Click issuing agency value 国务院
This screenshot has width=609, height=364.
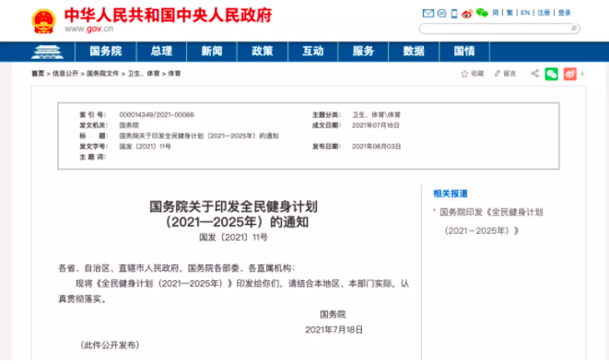point(129,125)
